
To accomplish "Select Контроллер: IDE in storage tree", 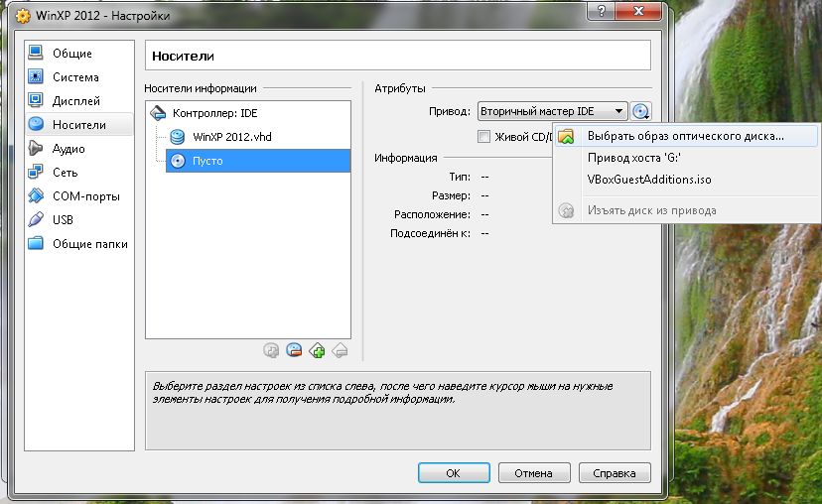I will point(214,113).
